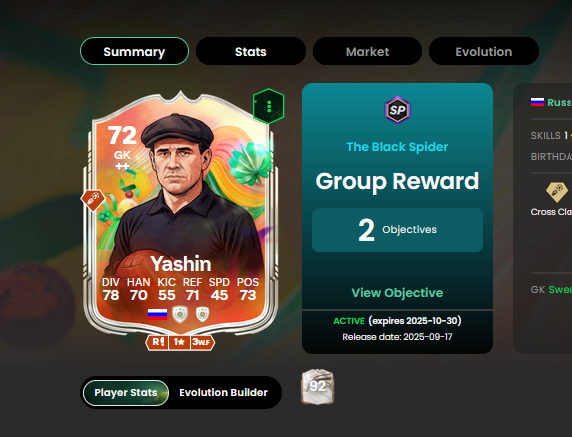Open the Market tab
The image size is (572, 437).
click(x=367, y=51)
